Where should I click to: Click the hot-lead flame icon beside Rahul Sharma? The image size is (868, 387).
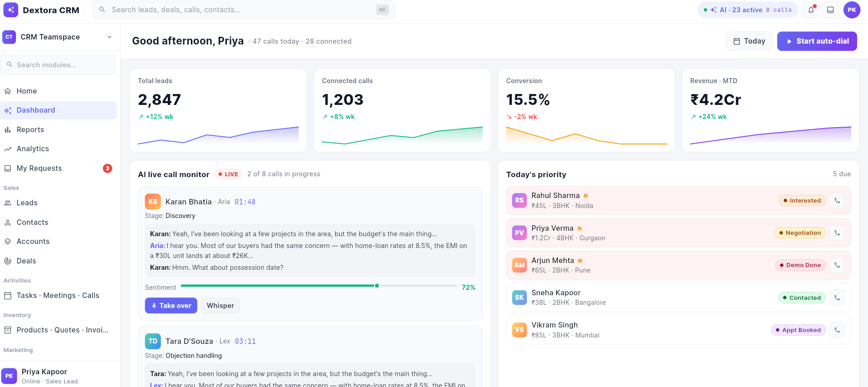(586, 196)
